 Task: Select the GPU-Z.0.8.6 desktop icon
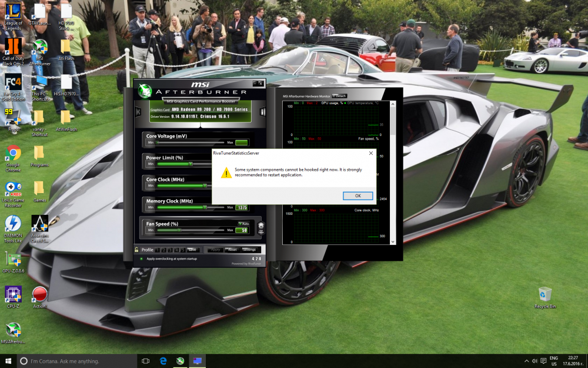tap(13, 262)
